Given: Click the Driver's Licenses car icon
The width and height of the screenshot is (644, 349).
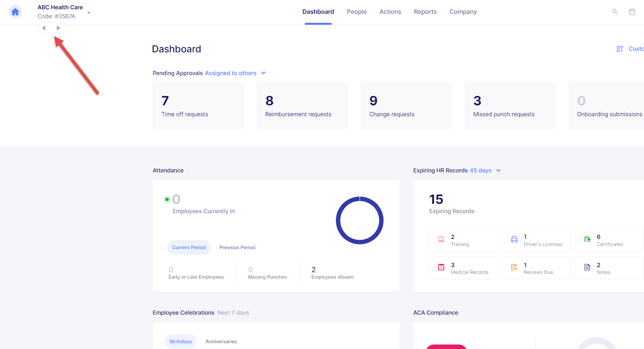Looking at the screenshot, I should (x=514, y=239).
